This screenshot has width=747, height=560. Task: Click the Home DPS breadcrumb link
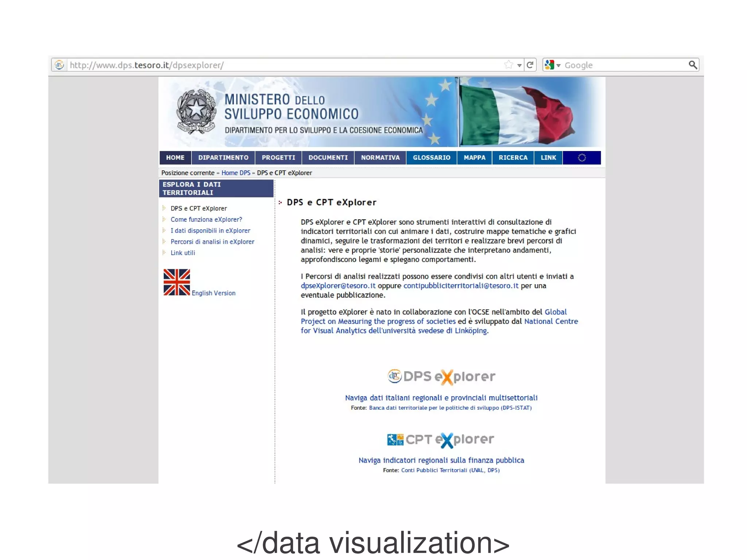tap(236, 173)
